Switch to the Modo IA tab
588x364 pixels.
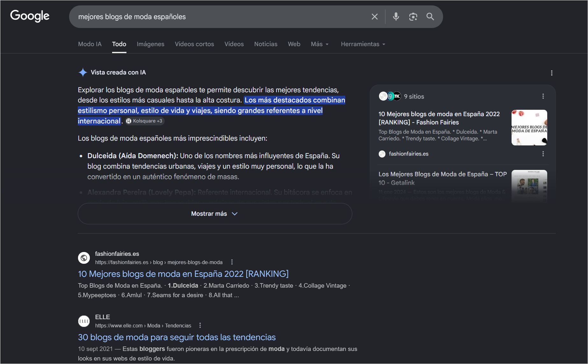click(90, 44)
